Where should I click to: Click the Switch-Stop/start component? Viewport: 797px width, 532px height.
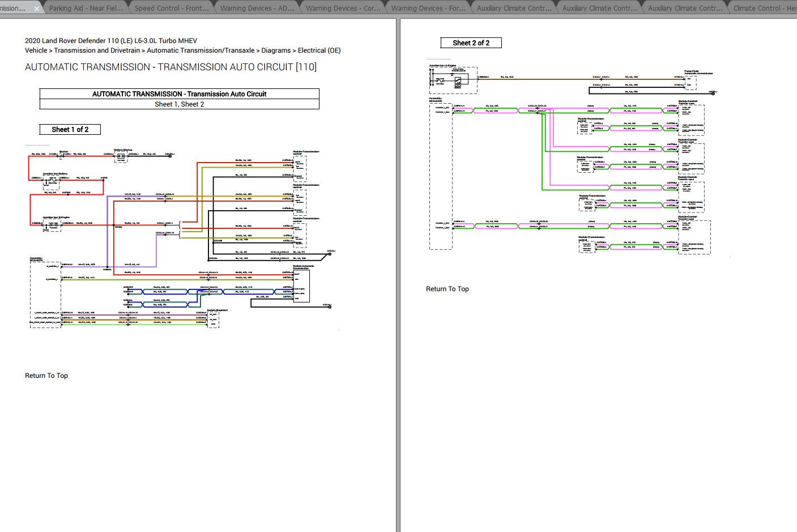[x=213, y=319]
